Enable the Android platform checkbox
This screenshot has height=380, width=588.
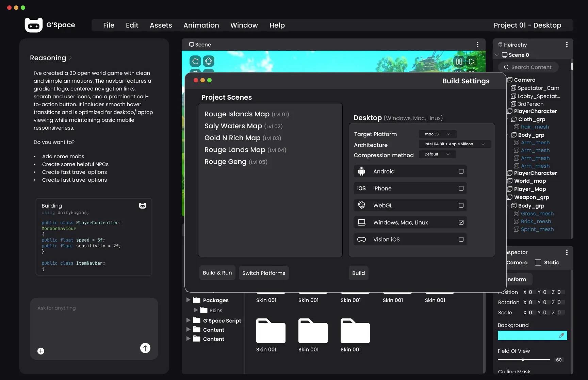[461, 171]
